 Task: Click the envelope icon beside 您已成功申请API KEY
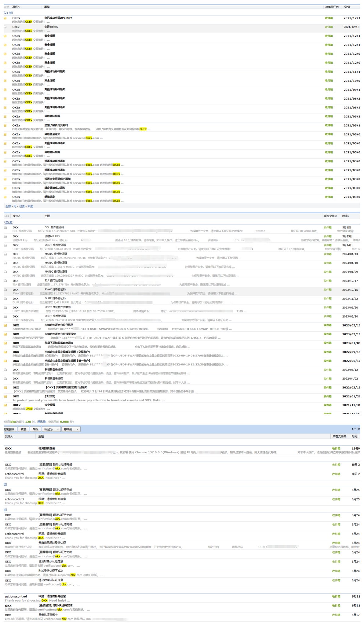(5, 18)
